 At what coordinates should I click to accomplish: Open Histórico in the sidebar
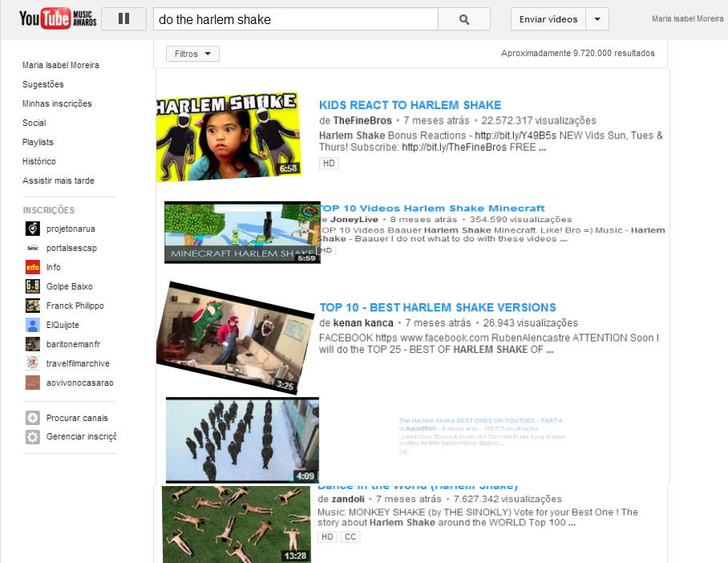point(39,161)
